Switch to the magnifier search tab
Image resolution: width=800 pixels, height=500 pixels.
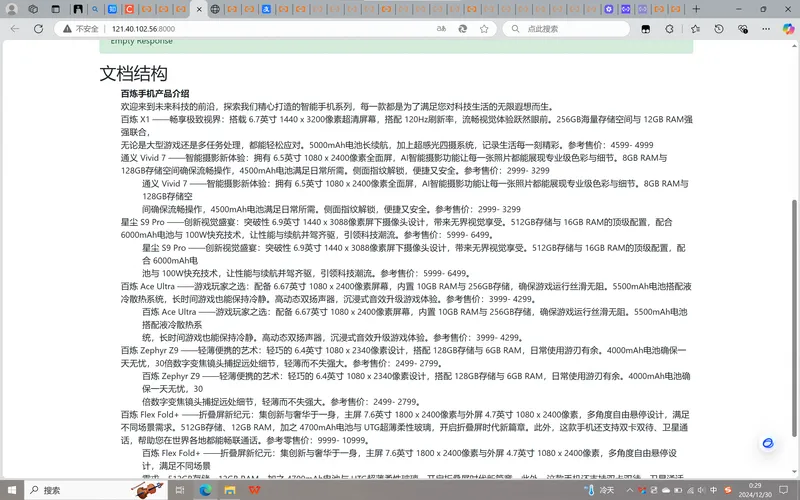pos(95,9)
